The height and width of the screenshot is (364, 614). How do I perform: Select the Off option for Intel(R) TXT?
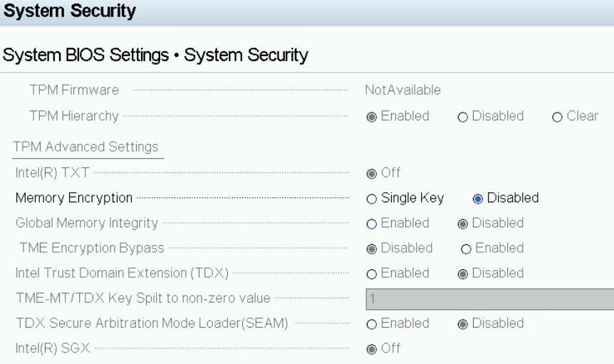click(372, 173)
